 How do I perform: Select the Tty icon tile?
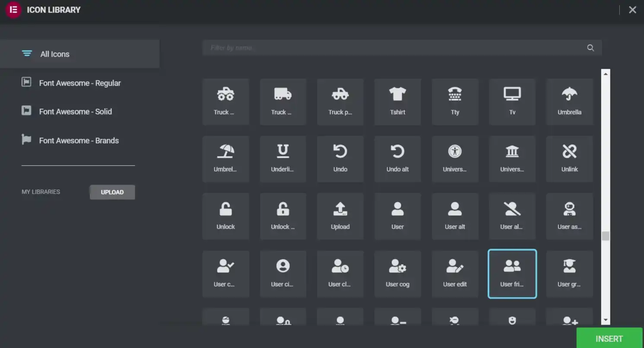pyautogui.click(x=455, y=102)
